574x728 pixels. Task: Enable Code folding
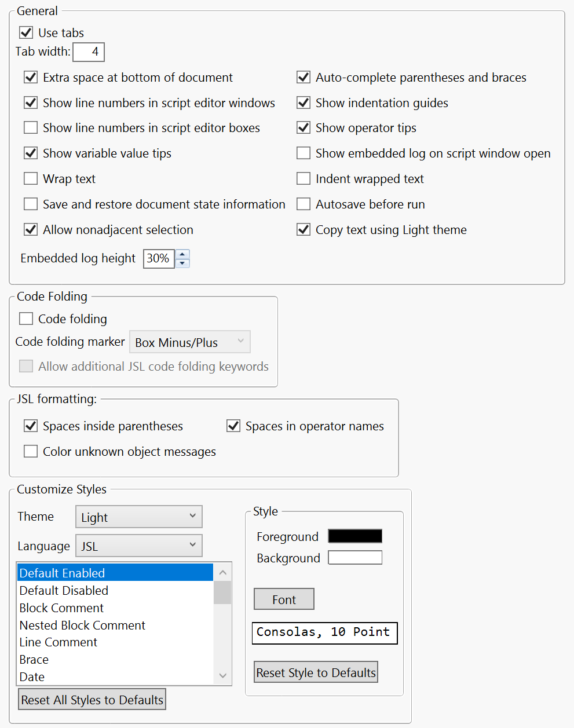tap(26, 319)
